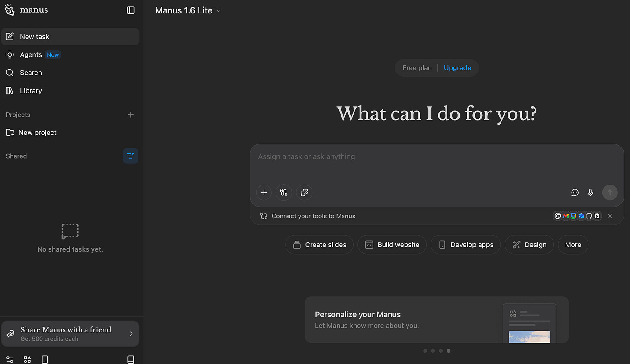Click the blue filter icon next to Shared
Screen dimensions: 630x364
coord(131,156)
